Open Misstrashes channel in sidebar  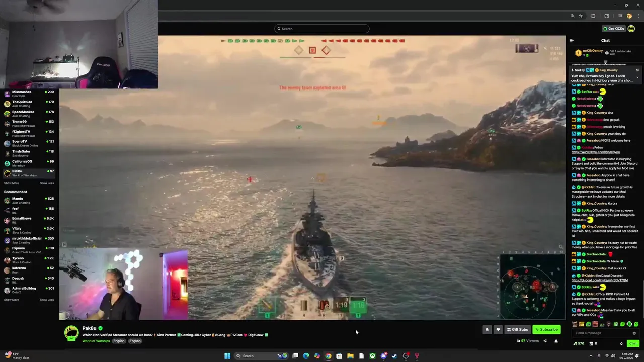(29, 94)
